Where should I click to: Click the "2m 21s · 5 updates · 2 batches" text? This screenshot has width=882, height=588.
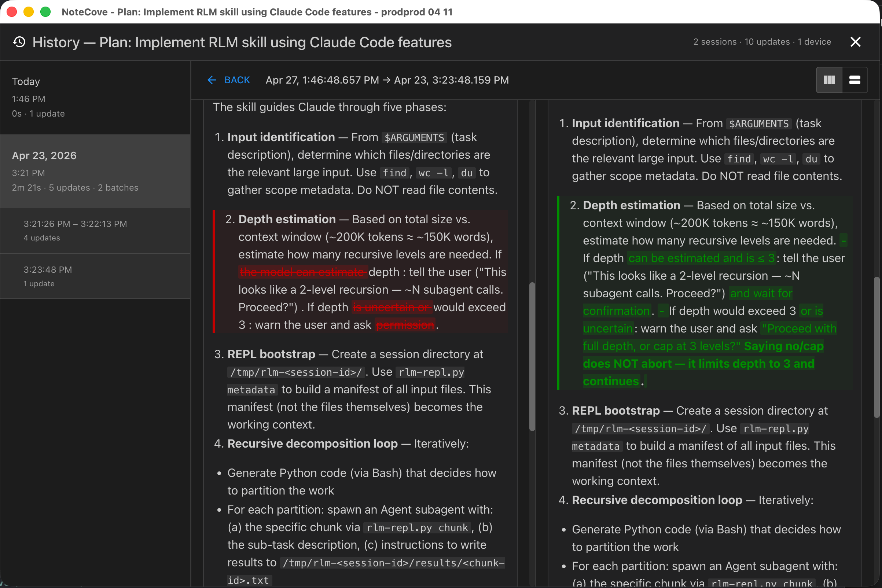tap(75, 187)
